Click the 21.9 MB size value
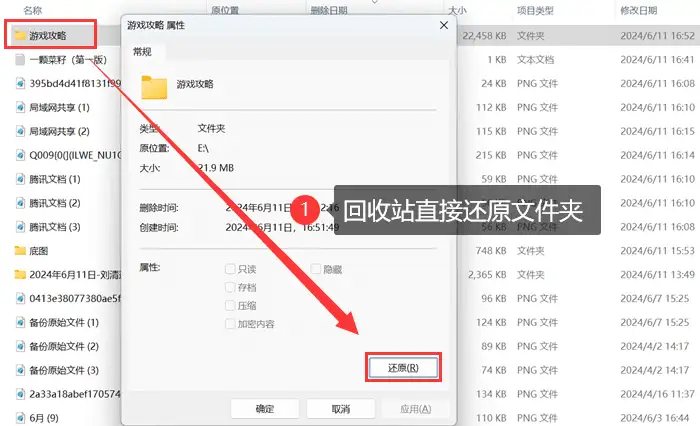Screen dimensions: 700x426 (x=216, y=168)
